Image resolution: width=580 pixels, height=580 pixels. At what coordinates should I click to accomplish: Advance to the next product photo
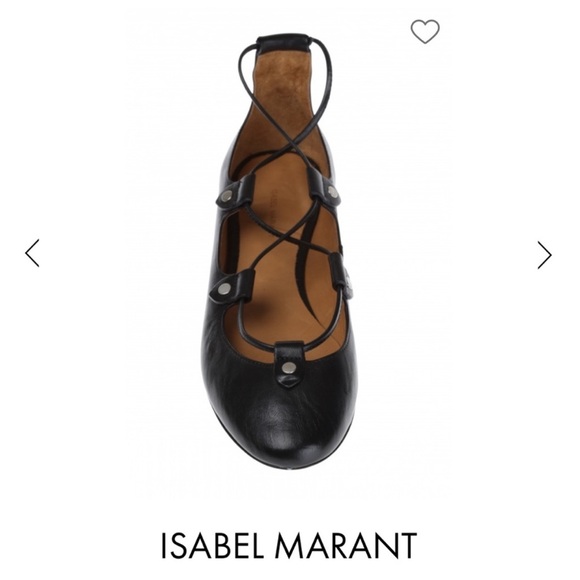coord(544,255)
